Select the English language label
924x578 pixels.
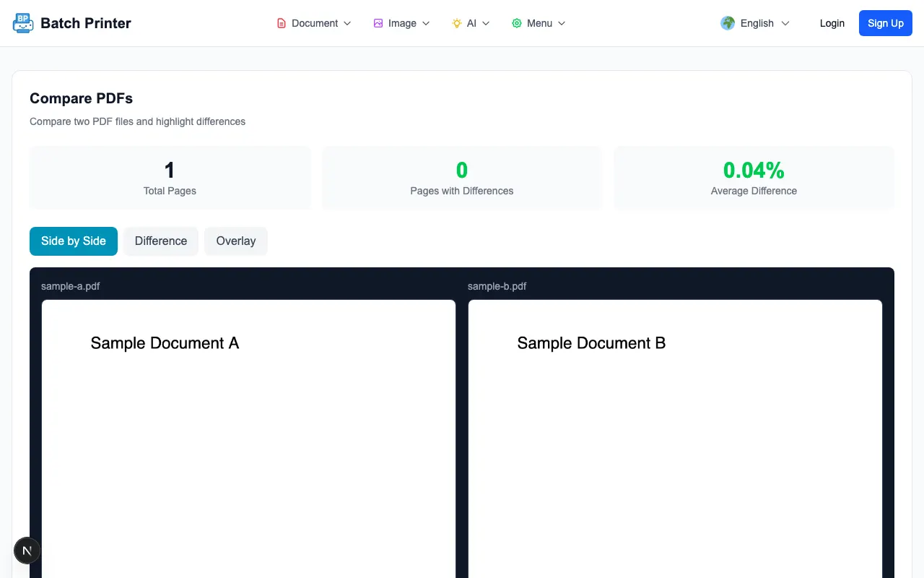(757, 23)
